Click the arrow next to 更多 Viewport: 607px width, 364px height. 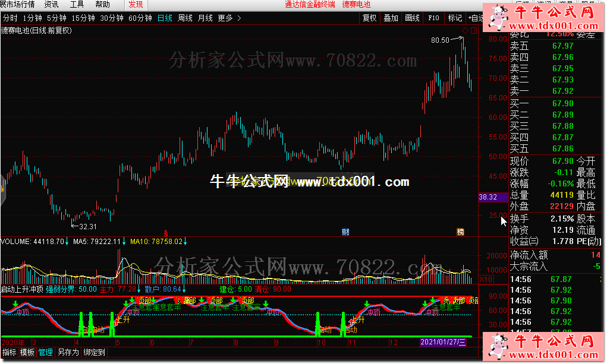click(x=239, y=18)
